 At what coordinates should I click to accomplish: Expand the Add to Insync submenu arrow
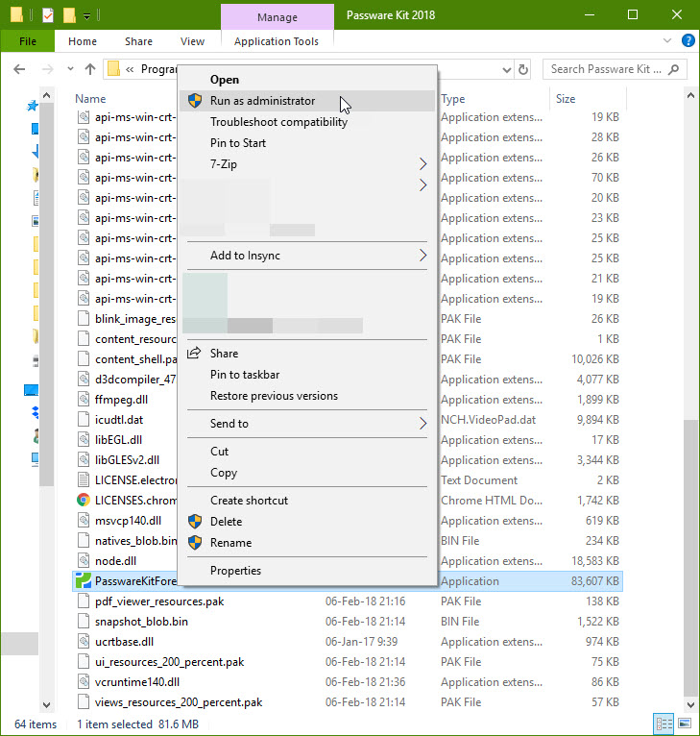[x=422, y=256]
